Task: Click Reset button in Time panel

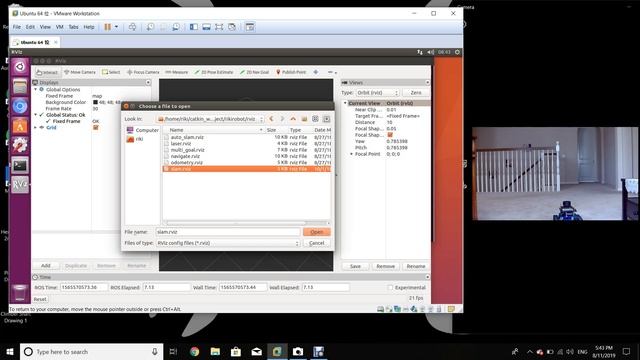Action: coord(40,299)
